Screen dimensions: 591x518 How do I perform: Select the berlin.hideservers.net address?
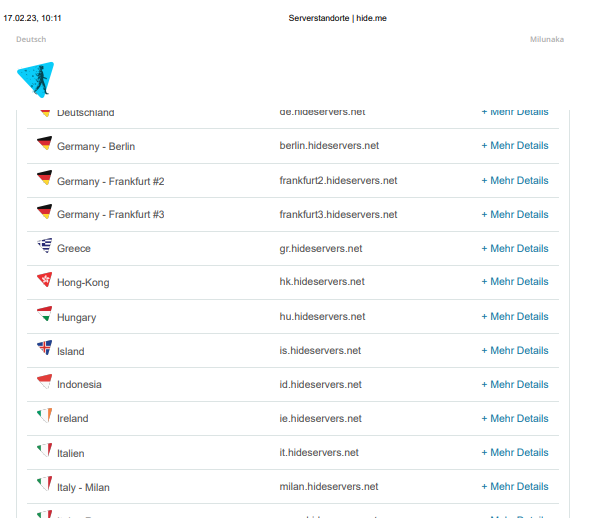click(329, 146)
